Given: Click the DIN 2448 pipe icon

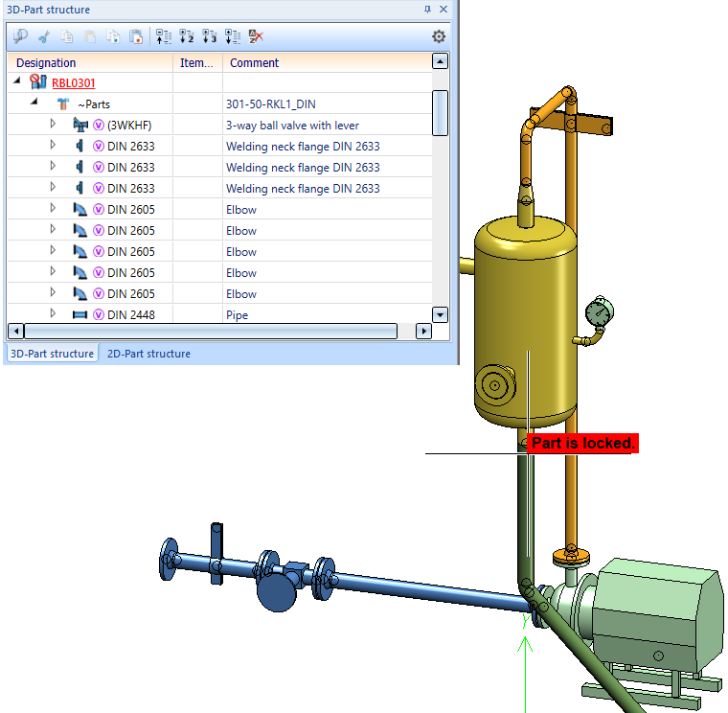Looking at the screenshot, I should tap(80, 315).
